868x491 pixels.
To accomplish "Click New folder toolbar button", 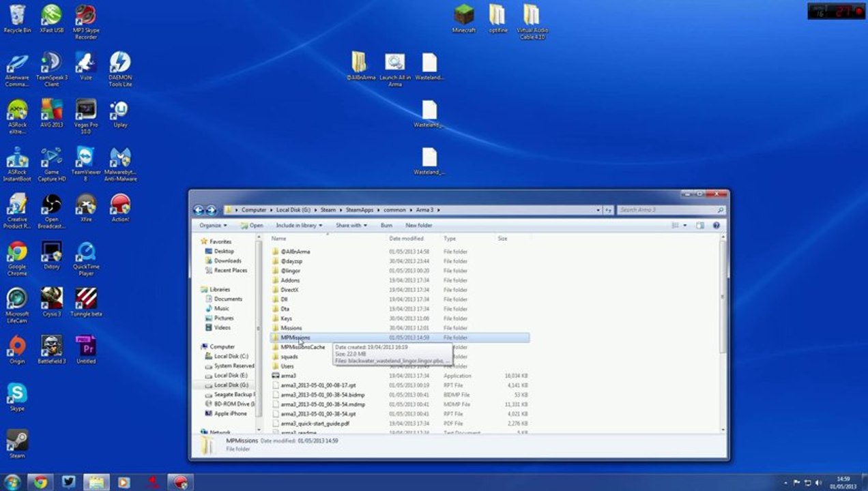I will pos(419,225).
